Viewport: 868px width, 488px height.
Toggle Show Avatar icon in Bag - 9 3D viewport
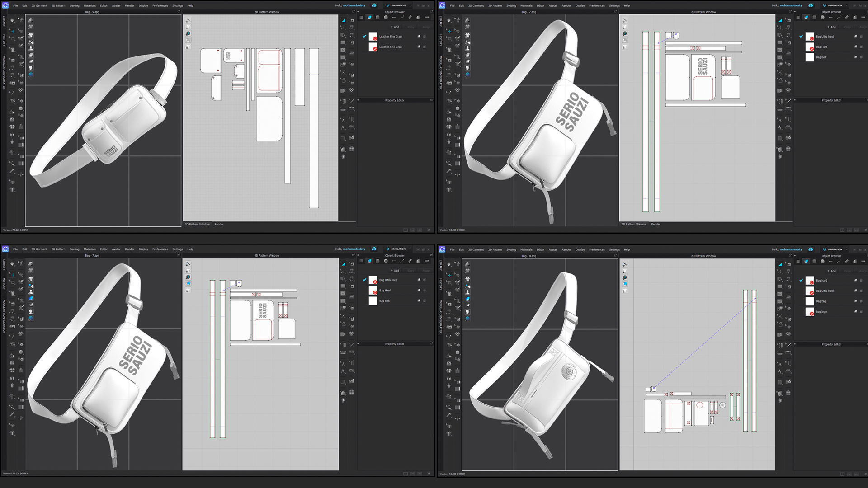coord(31,48)
